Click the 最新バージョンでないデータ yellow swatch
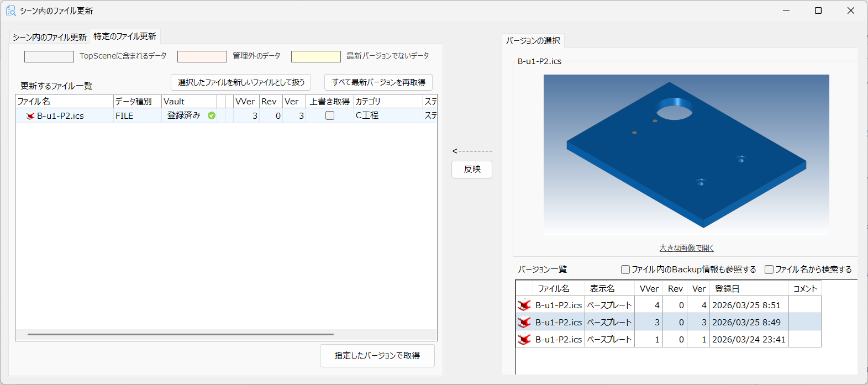The width and height of the screenshot is (868, 385). pyautogui.click(x=316, y=56)
